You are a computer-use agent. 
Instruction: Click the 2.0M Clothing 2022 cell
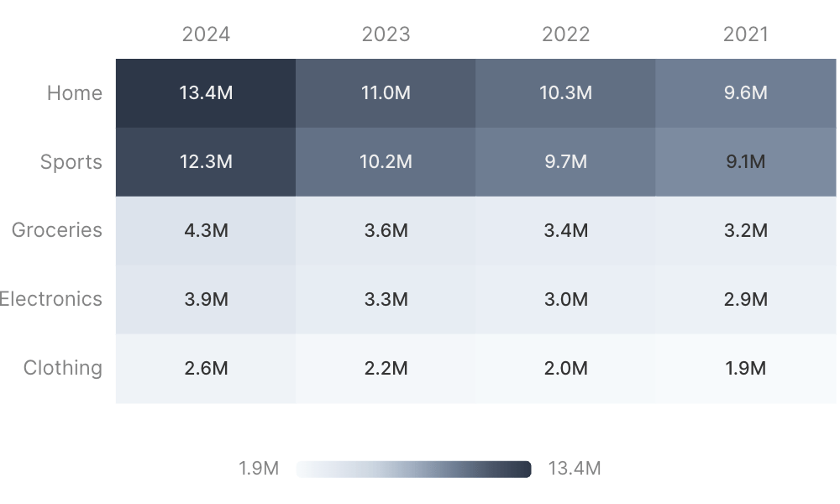pos(565,369)
